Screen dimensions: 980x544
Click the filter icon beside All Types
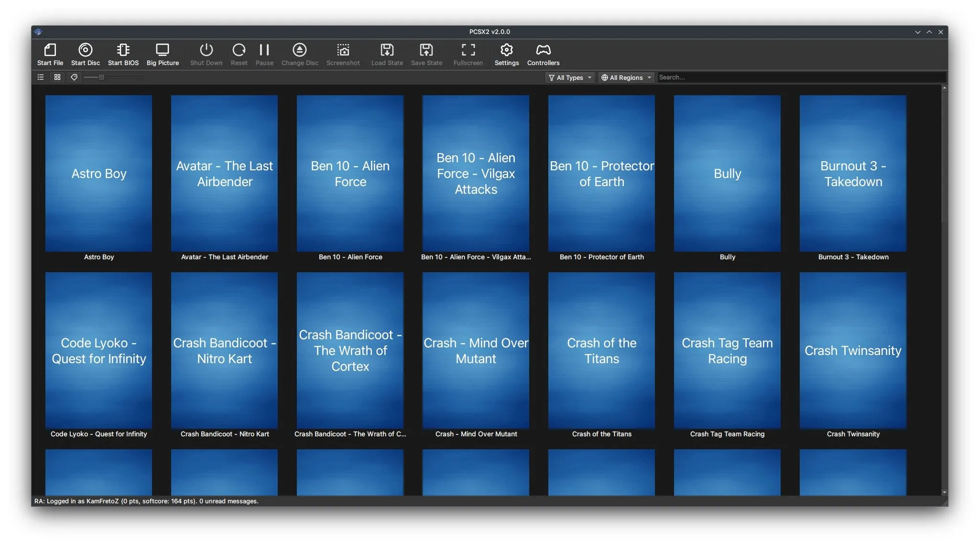[x=552, y=78]
